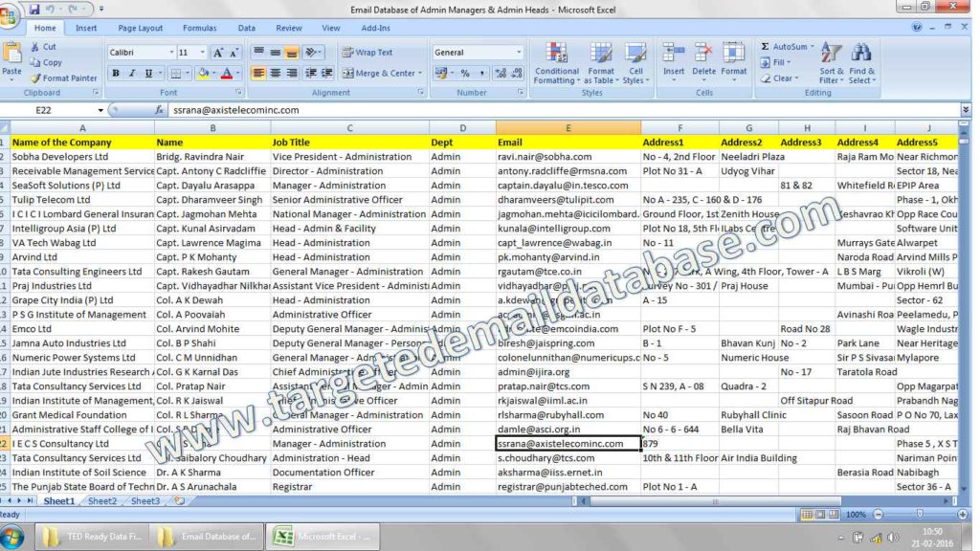Image resolution: width=980 pixels, height=551 pixels.
Task: Toggle Bold formatting
Action: pyautogui.click(x=116, y=73)
